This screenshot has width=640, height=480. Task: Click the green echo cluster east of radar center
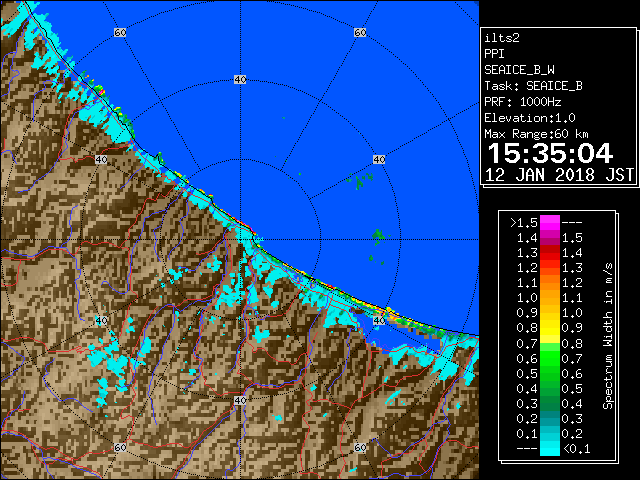click(x=378, y=236)
